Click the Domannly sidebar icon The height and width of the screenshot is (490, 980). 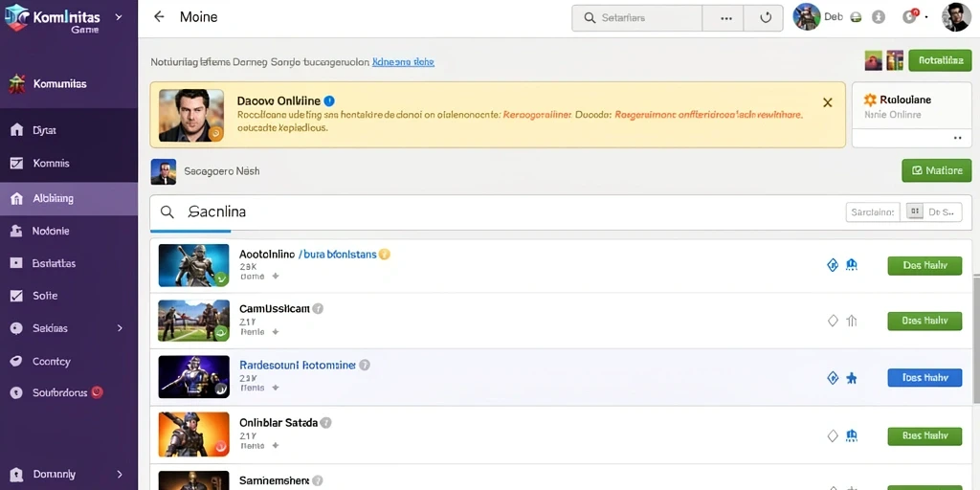tap(17, 475)
